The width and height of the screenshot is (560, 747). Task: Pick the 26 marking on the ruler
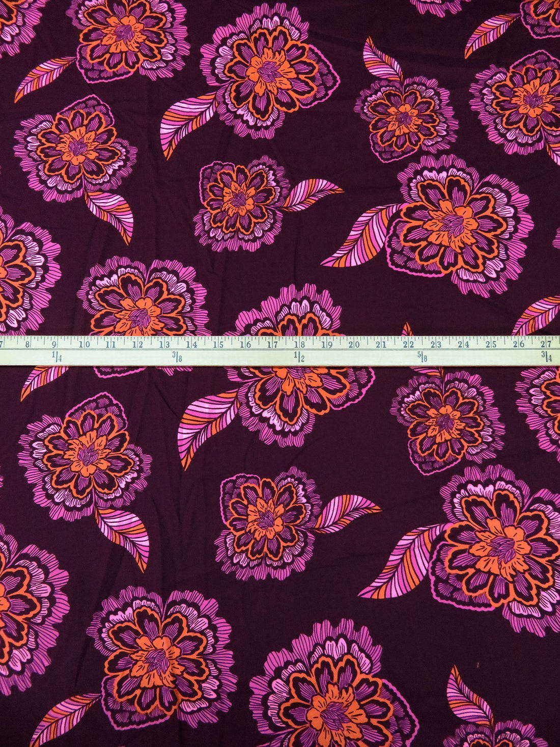click(518, 344)
